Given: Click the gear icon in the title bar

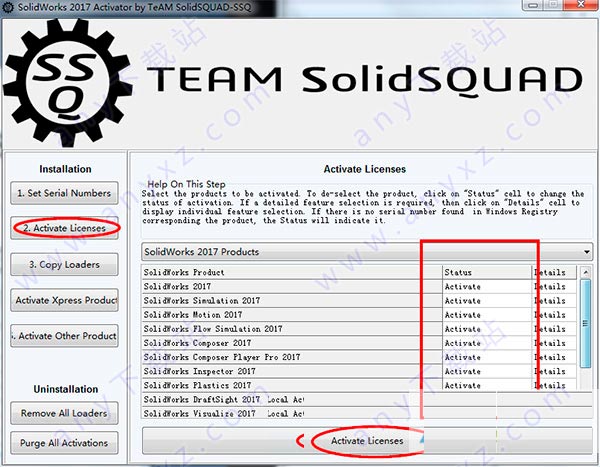Looking at the screenshot, I should coord(8,7).
